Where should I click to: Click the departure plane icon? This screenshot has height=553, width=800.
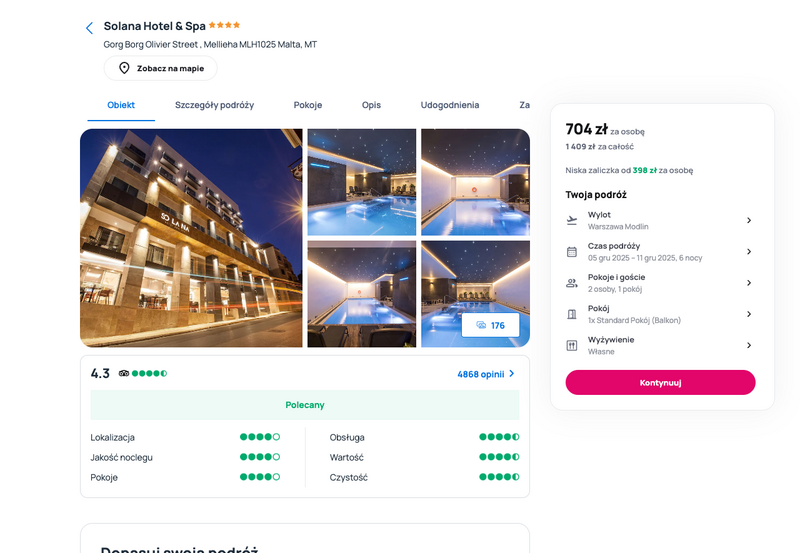(572, 220)
